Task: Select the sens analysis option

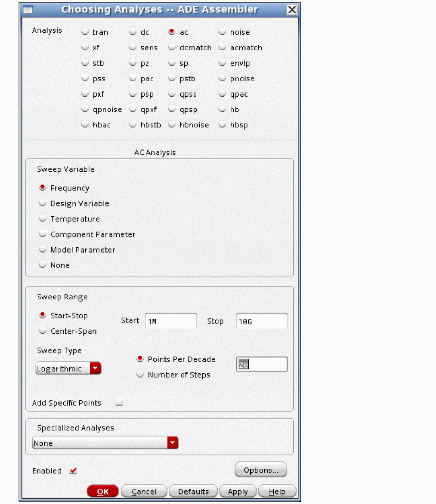Action: tap(133, 47)
